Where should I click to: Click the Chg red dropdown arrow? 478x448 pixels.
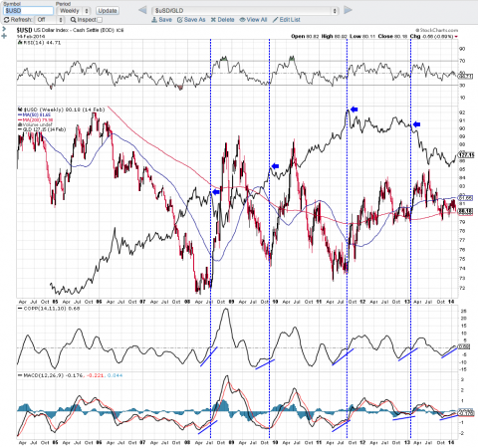pyautogui.click(x=456, y=36)
